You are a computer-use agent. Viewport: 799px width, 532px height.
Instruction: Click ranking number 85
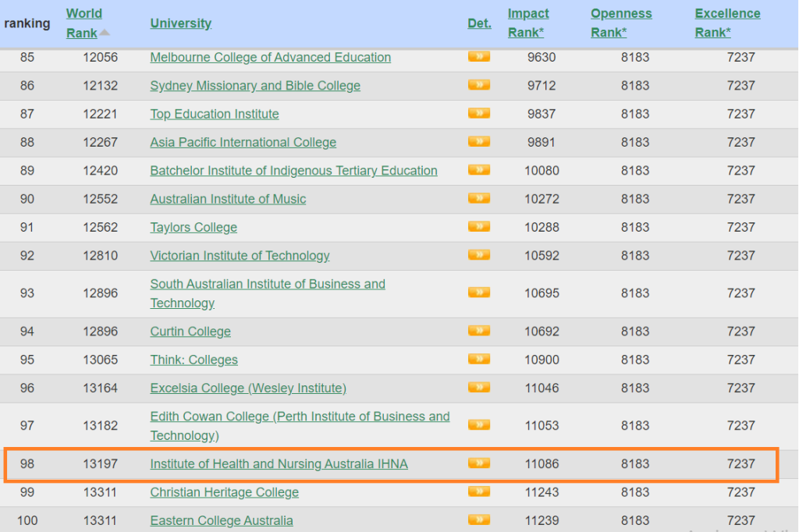point(27,57)
